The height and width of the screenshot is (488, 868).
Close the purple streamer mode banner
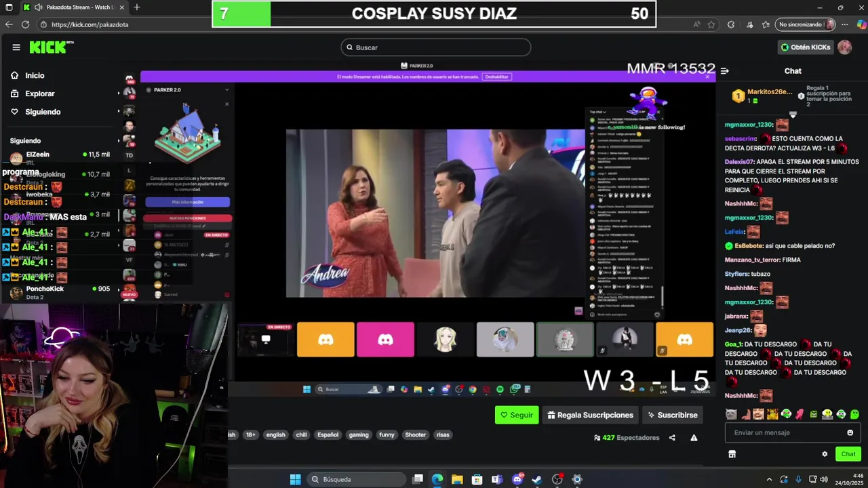pyautogui.click(x=707, y=77)
